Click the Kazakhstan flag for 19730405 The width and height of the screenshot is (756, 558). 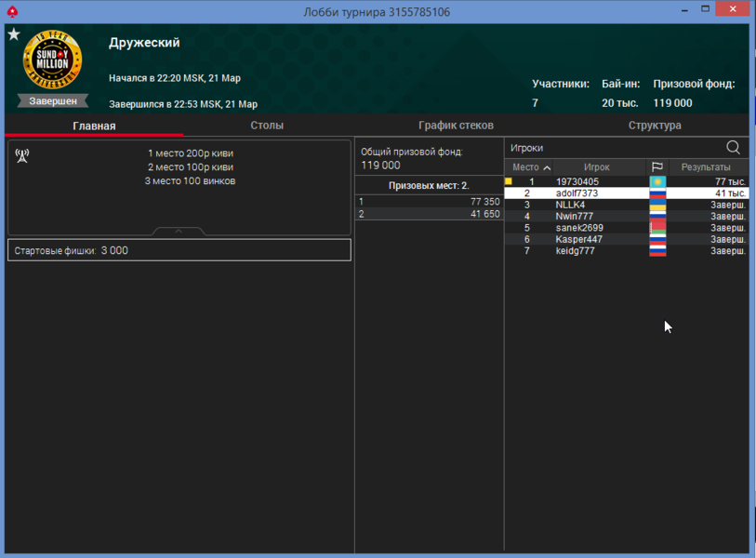pos(657,181)
